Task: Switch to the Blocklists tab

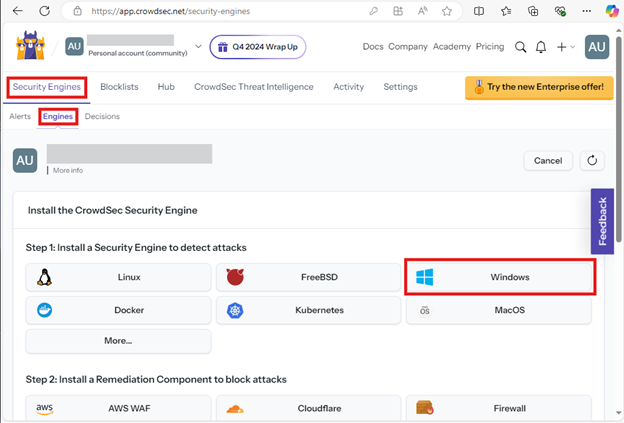Action: [x=120, y=87]
